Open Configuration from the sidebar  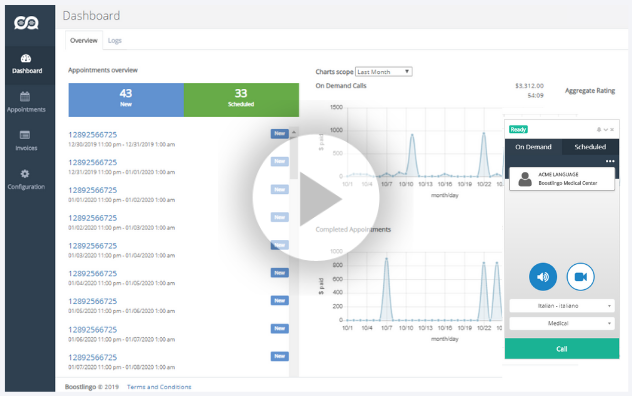point(26,179)
